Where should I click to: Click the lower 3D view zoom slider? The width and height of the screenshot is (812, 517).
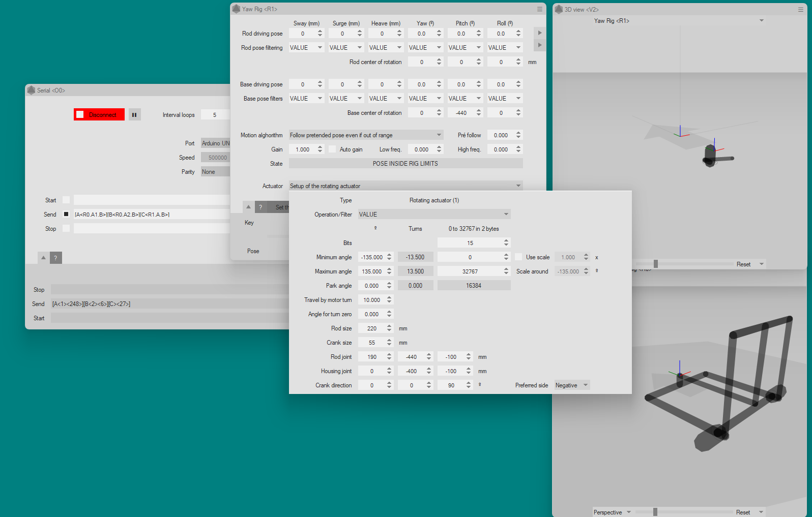[x=655, y=512]
